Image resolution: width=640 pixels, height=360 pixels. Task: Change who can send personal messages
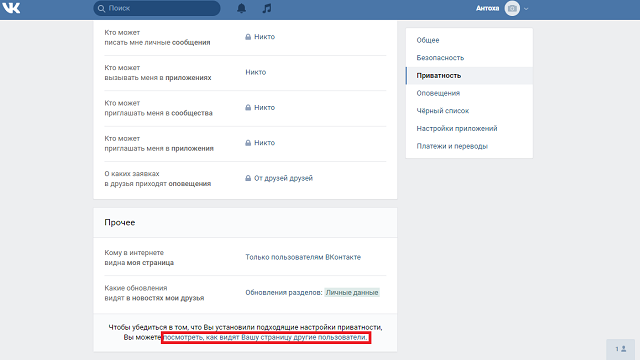point(264,37)
